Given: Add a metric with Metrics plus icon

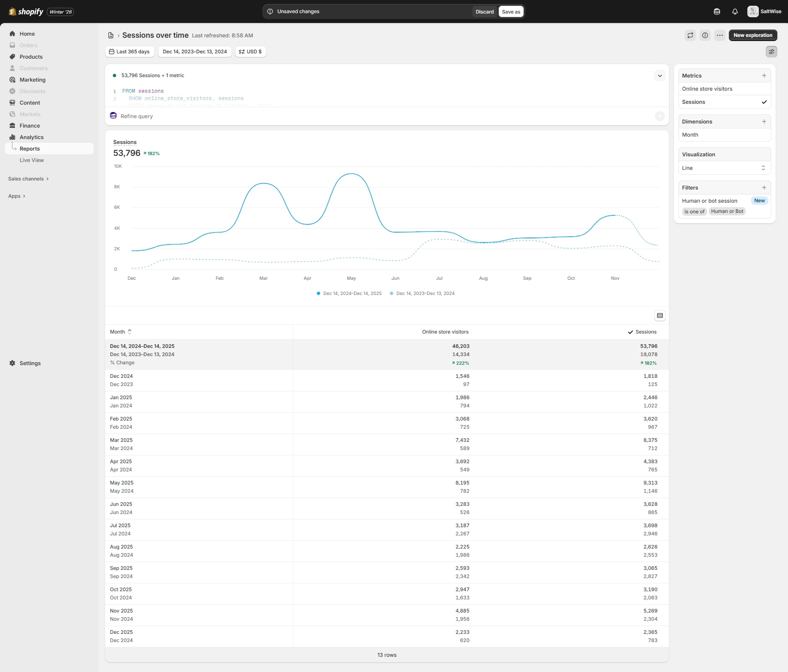Looking at the screenshot, I should 764,75.
